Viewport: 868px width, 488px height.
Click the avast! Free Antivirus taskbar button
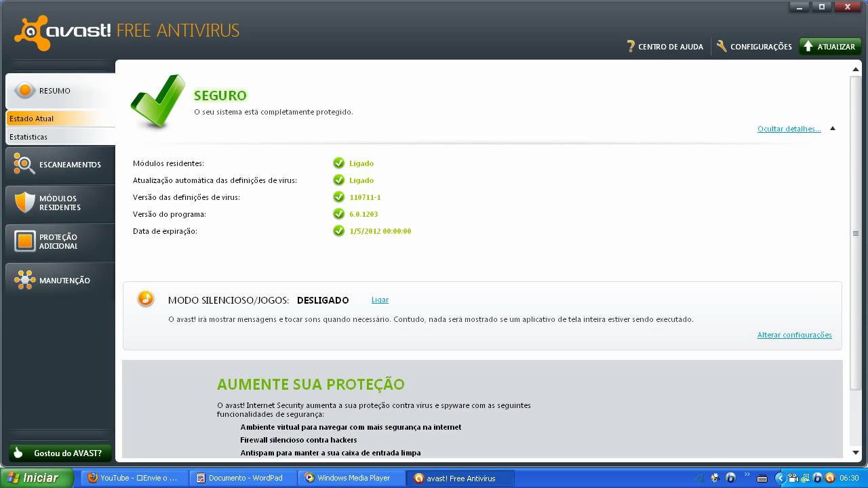[460, 478]
